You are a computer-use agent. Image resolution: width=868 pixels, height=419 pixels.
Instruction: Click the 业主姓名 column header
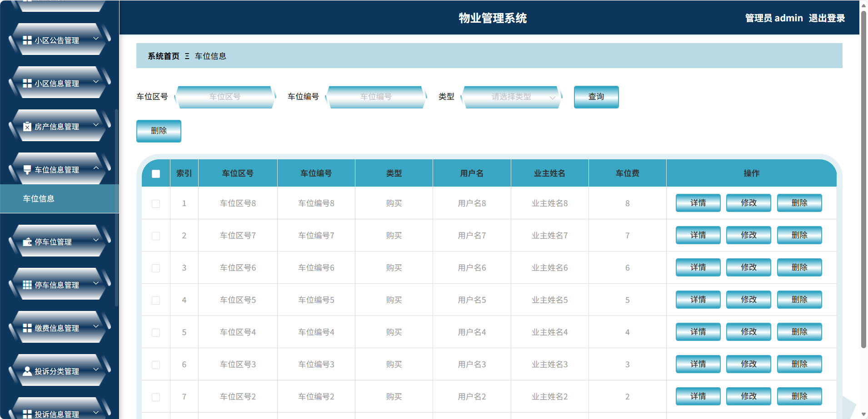[x=549, y=173]
